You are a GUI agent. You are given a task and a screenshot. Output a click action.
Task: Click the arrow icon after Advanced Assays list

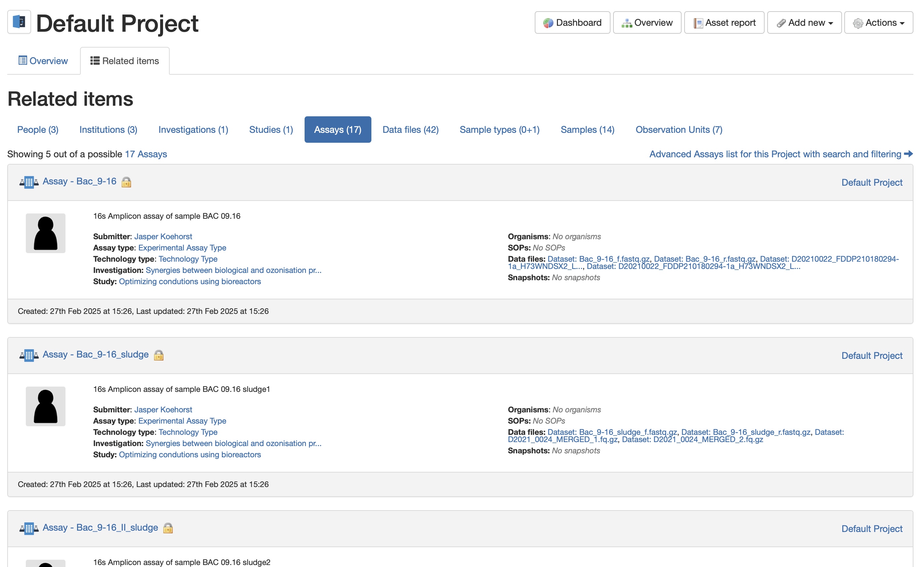click(908, 154)
